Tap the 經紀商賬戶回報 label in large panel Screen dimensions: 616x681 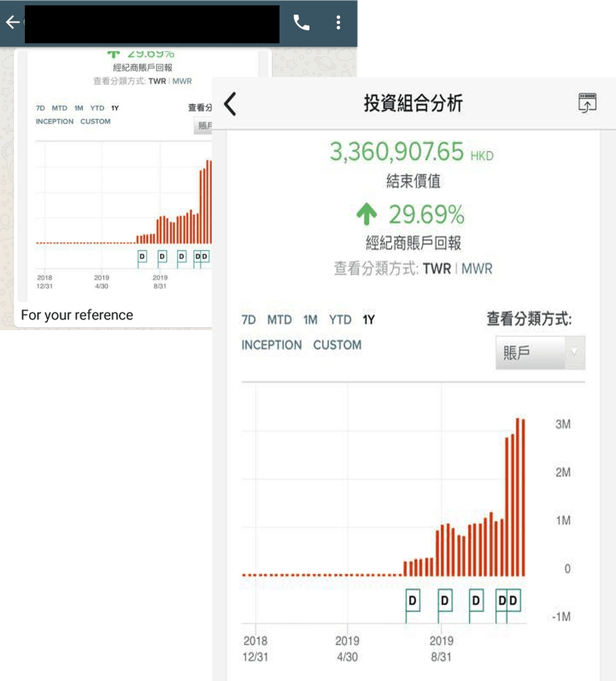(413, 243)
